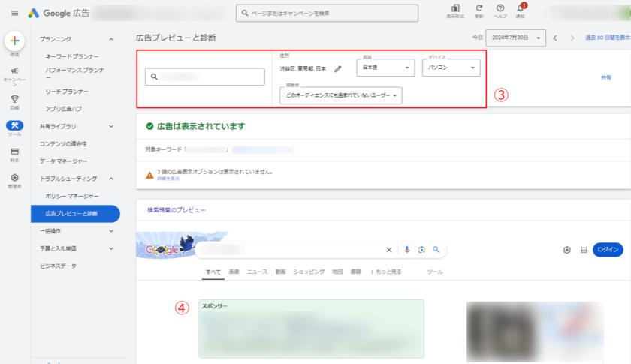The width and height of the screenshot is (631, 364).
Task: Edit location with the pencil icon
Action: click(338, 68)
